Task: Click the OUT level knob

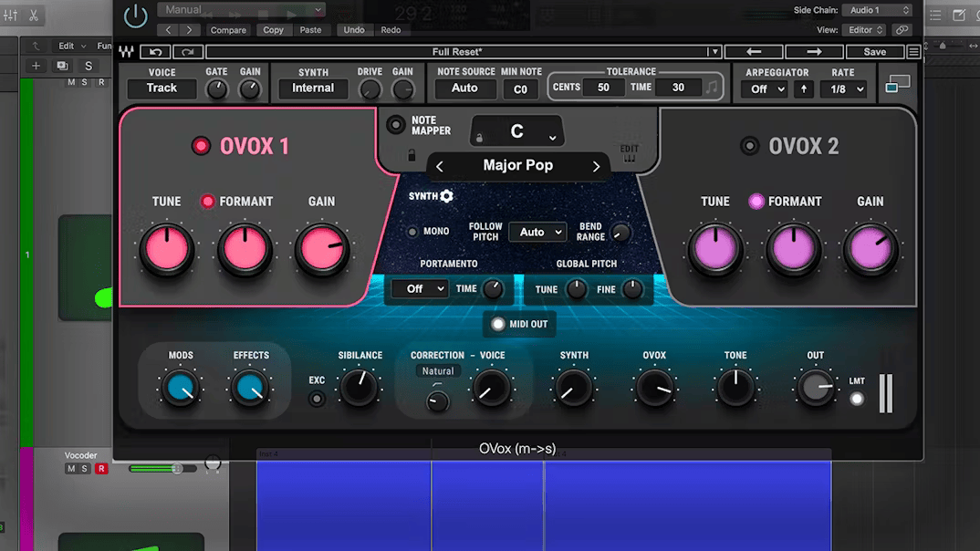Action: pyautogui.click(x=816, y=388)
